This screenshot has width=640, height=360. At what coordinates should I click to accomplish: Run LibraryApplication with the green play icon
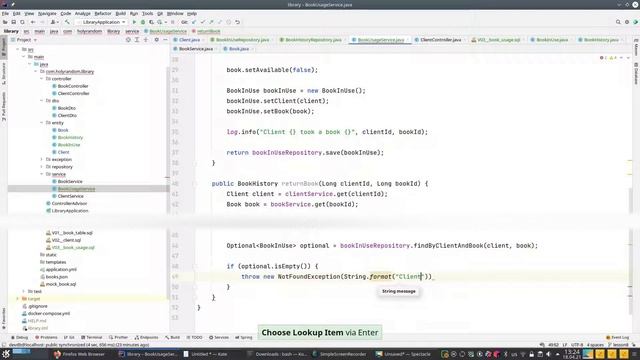click(x=134, y=22)
